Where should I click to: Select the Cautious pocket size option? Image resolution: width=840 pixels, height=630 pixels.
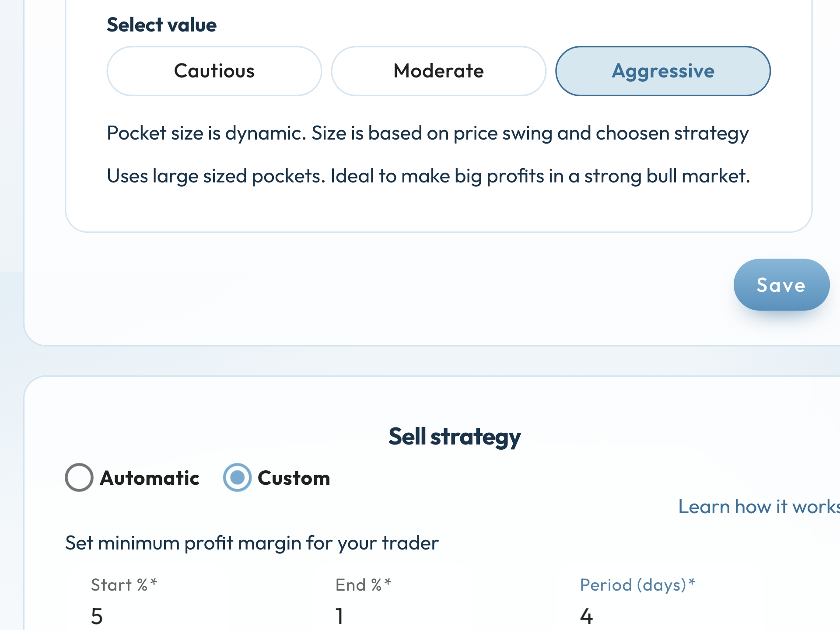pos(214,71)
